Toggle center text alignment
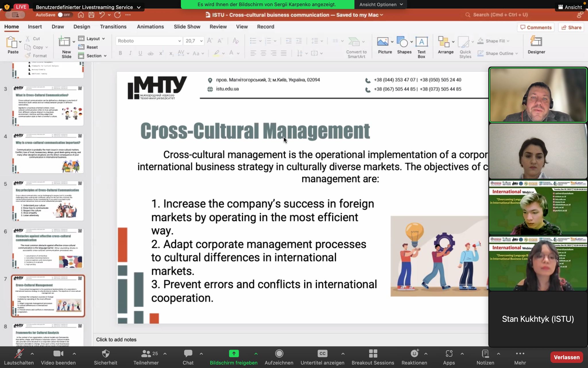Screen dimensions: 588x368 (263, 53)
